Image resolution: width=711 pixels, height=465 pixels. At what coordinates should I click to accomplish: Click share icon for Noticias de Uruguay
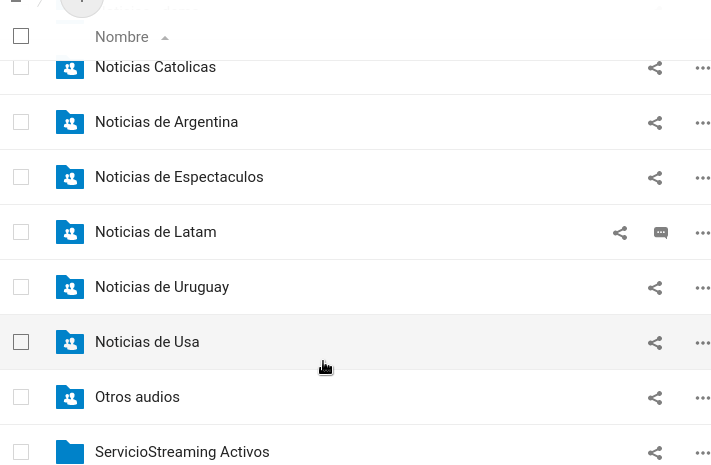[655, 288]
